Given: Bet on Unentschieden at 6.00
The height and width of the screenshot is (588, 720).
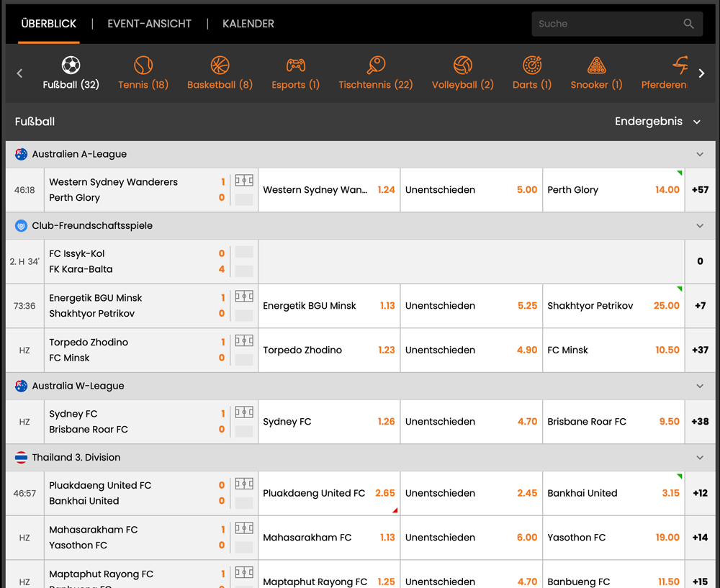Looking at the screenshot, I should (x=471, y=538).
